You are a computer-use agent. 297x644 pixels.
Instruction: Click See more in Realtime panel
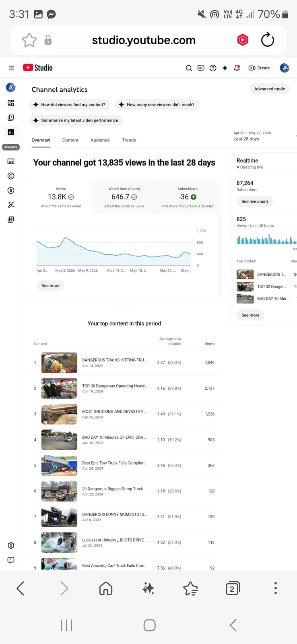pos(250,315)
